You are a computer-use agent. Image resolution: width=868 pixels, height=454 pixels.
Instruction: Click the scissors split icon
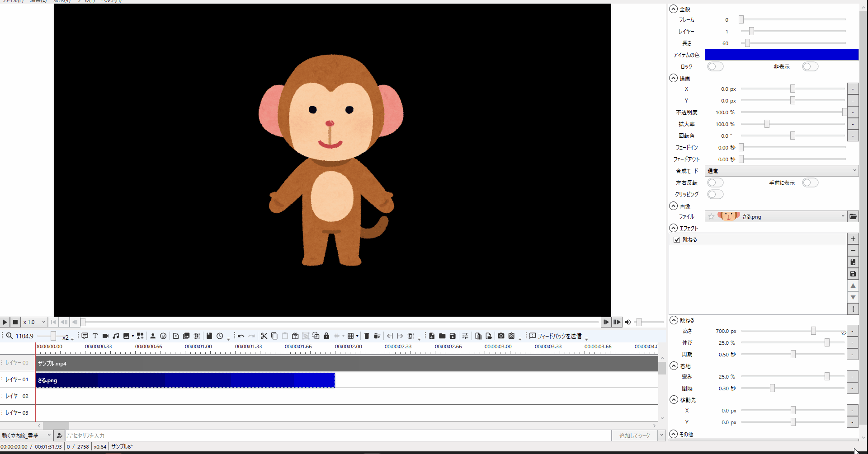264,336
